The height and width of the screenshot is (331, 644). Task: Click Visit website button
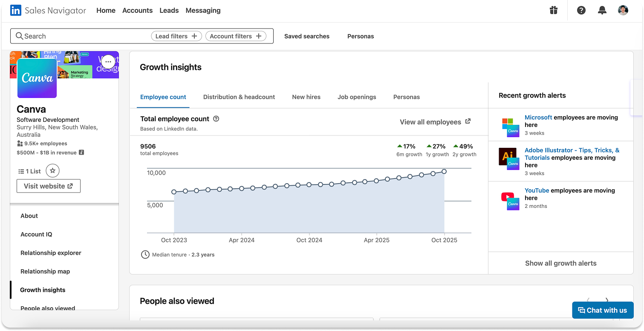pos(49,186)
